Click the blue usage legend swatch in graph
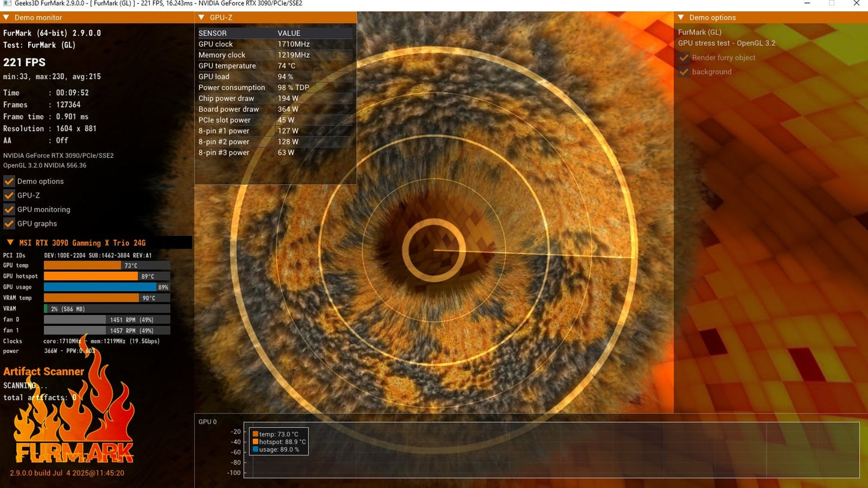 pyautogui.click(x=255, y=450)
